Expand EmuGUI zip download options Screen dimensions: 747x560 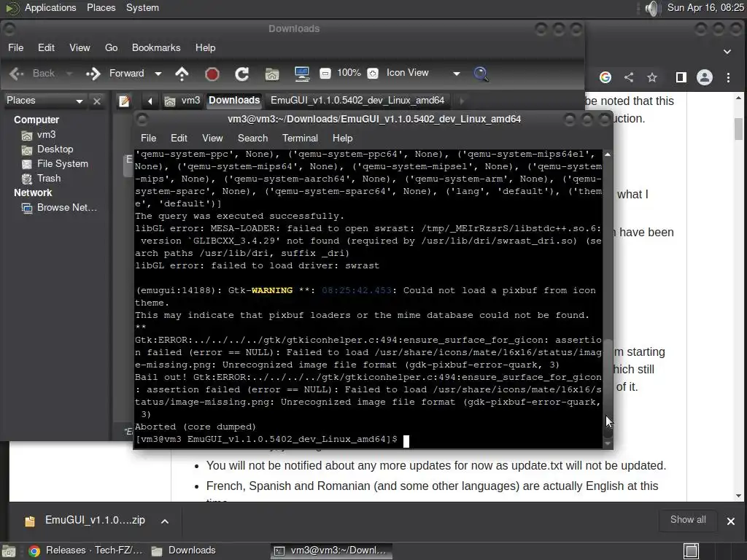165,521
